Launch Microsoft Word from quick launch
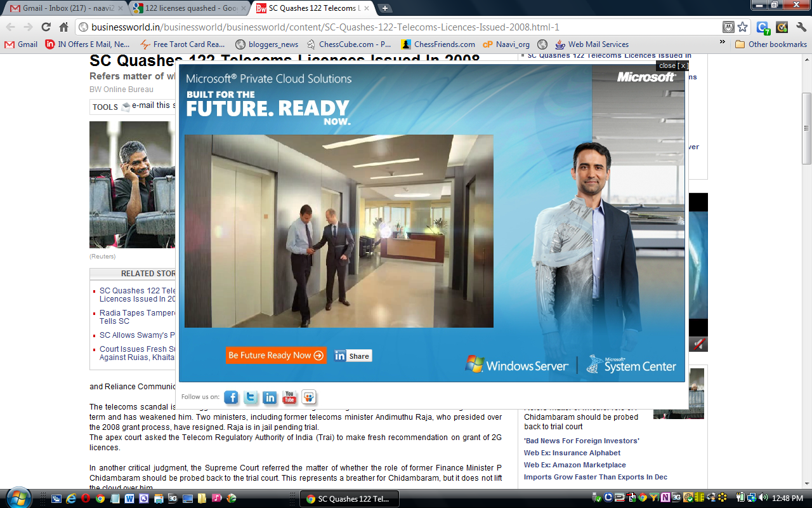Image resolution: width=812 pixels, height=508 pixels. click(x=129, y=498)
